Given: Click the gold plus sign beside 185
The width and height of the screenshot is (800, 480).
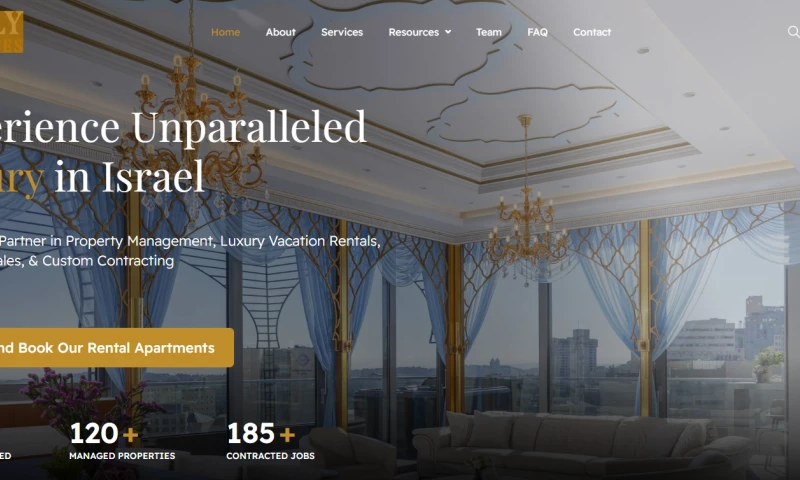Looking at the screenshot, I should click(x=287, y=435).
